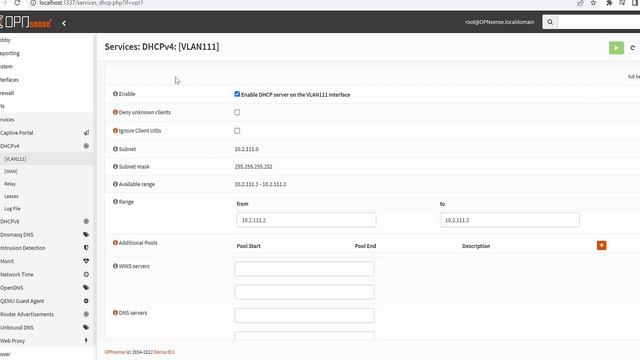The image size is (640, 360).
Task: Click the Range 'from' input field
Action: tap(306, 220)
